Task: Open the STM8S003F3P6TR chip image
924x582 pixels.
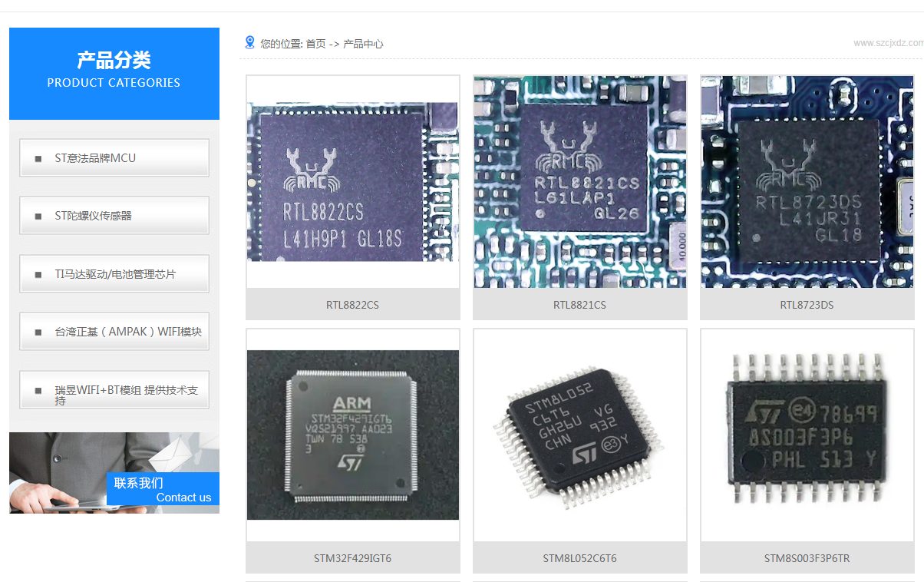Action: pyautogui.click(x=807, y=435)
